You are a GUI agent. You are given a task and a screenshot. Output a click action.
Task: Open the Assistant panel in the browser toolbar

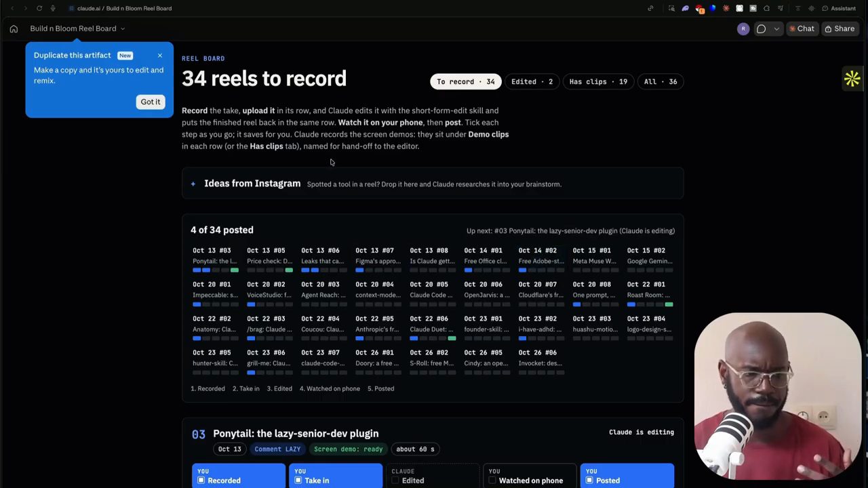pos(839,8)
